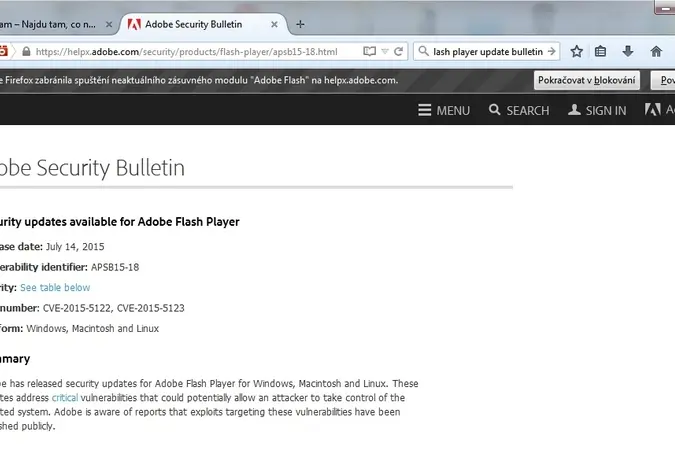Click the helpx.adobe.com URL address field
This screenshot has height=450, width=675.
[x=186, y=52]
